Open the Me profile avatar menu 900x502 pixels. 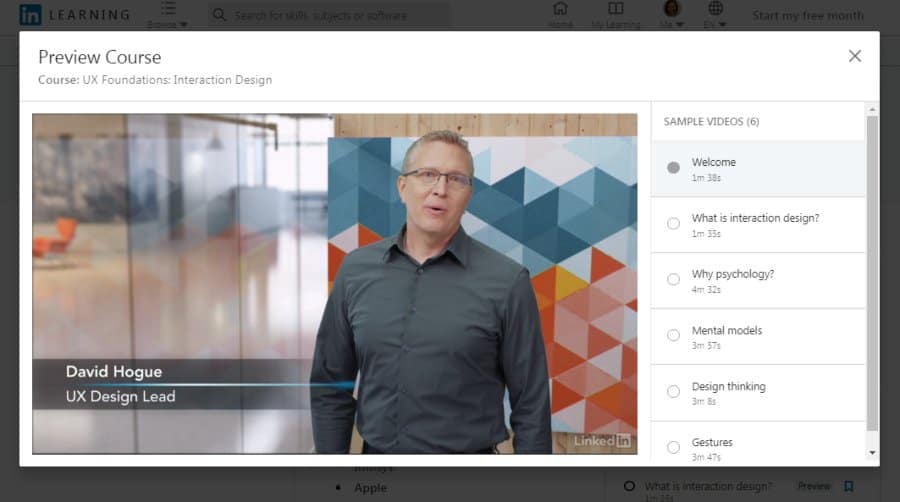(x=672, y=8)
